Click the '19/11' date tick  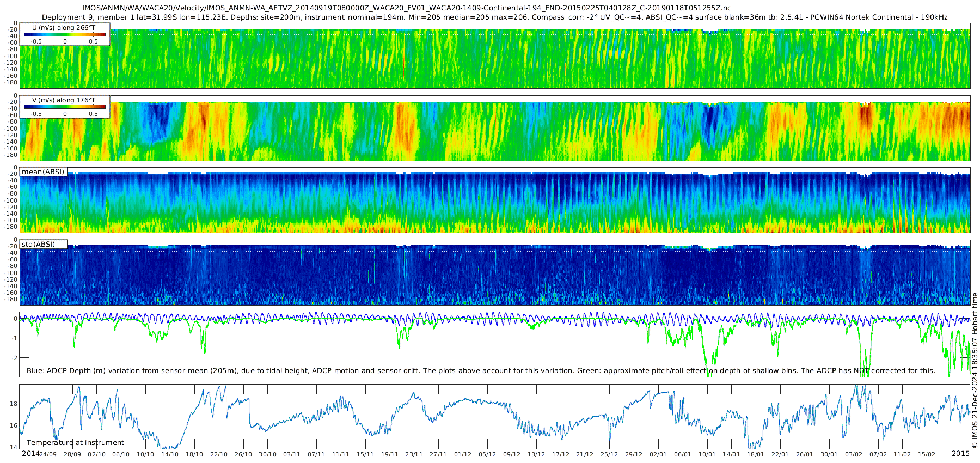click(390, 454)
